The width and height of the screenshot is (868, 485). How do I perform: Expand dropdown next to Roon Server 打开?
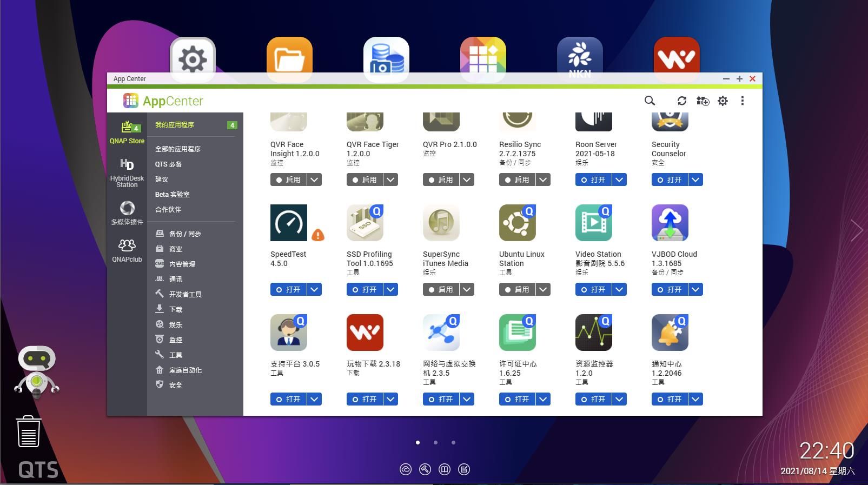(619, 180)
